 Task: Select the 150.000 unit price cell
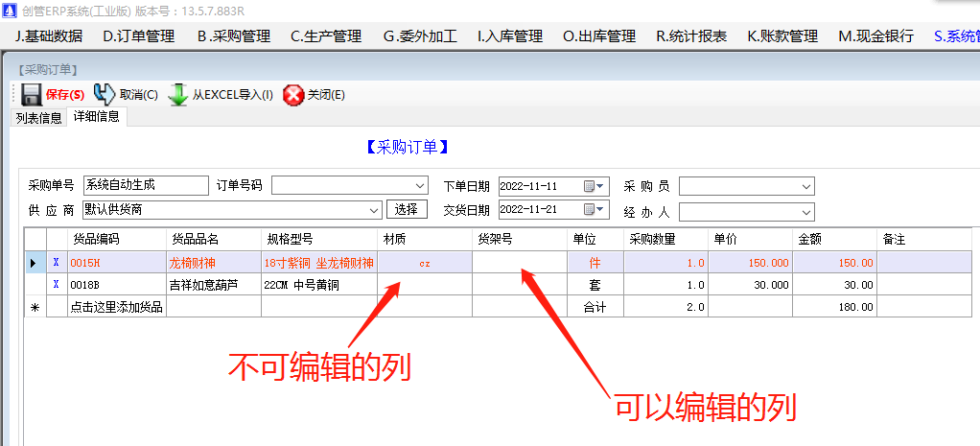751,263
